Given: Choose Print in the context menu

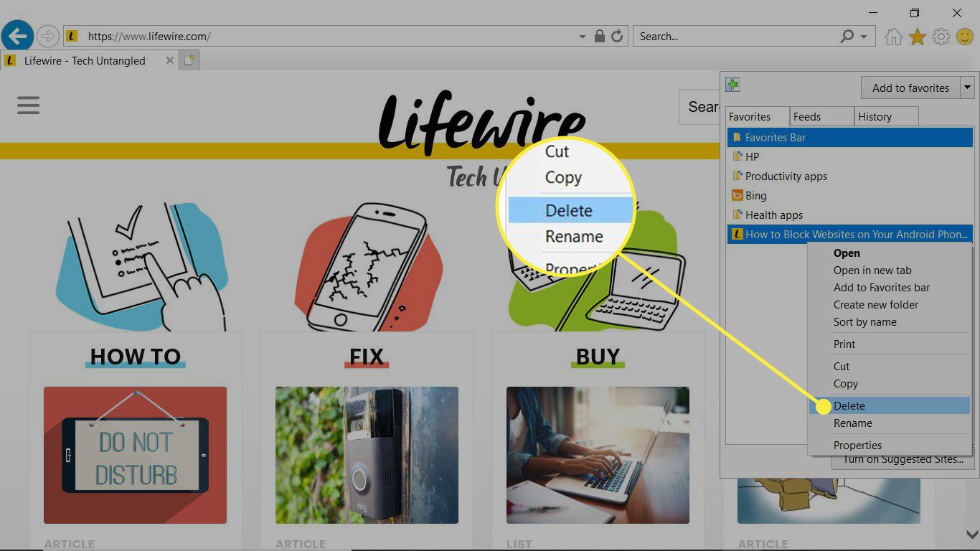Looking at the screenshot, I should (x=890, y=344).
